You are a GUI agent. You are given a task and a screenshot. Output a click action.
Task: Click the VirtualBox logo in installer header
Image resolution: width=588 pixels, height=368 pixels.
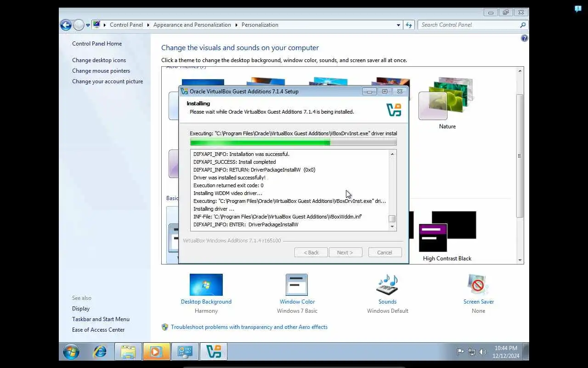[x=394, y=109]
